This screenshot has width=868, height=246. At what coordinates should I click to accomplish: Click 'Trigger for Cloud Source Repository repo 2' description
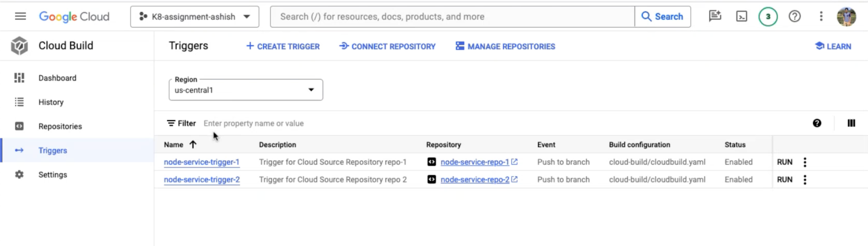click(x=333, y=179)
